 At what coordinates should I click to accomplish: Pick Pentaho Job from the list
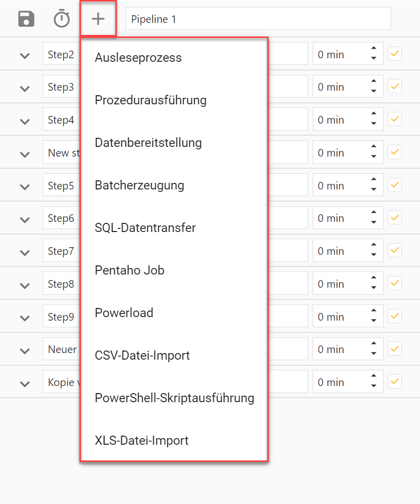coord(130,270)
